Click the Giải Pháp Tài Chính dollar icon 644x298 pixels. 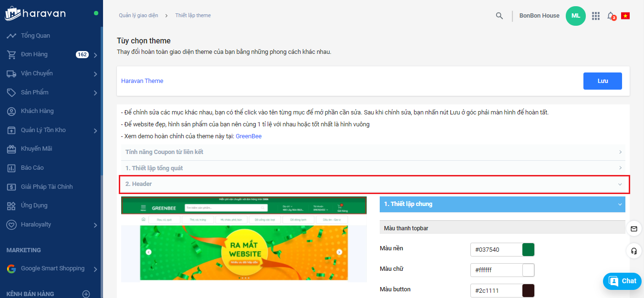(x=11, y=187)
